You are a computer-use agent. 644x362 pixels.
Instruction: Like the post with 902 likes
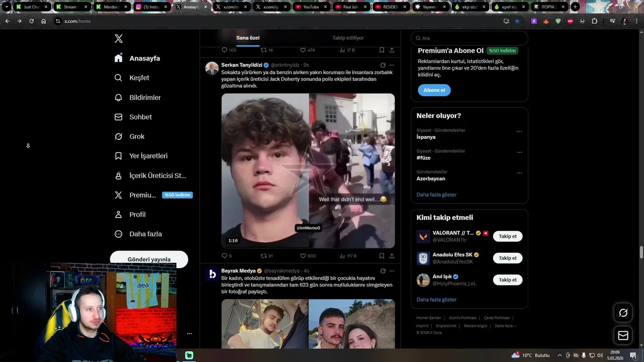(x=308, y=256)
